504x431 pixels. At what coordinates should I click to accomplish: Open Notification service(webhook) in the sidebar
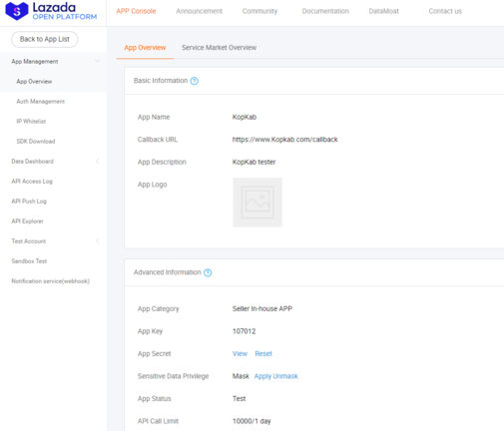(x=51, y=281)
